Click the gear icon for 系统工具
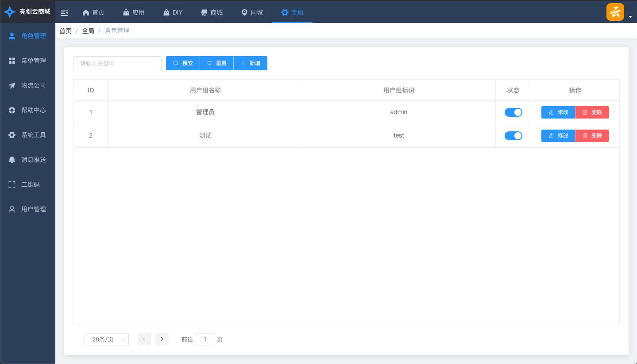 (x=12, y=135)
